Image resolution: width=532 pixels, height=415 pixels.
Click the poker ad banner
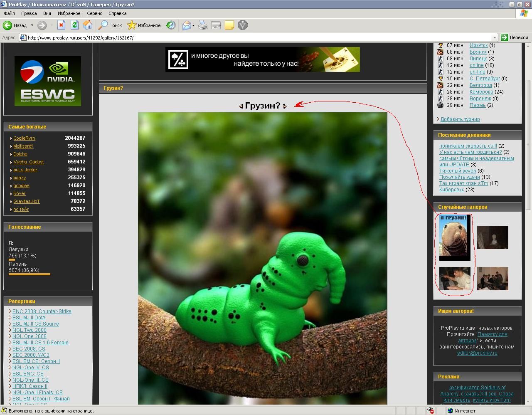click(x=263, y=59)
